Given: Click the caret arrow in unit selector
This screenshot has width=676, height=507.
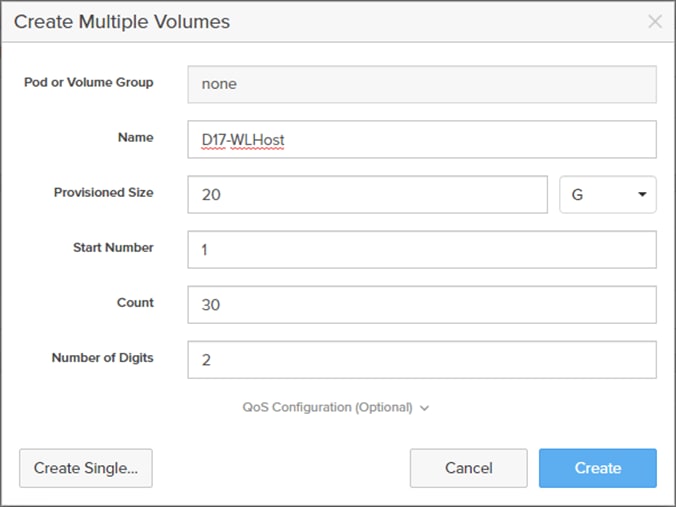Looking at the screenshot, I should (x=642, y=195).
